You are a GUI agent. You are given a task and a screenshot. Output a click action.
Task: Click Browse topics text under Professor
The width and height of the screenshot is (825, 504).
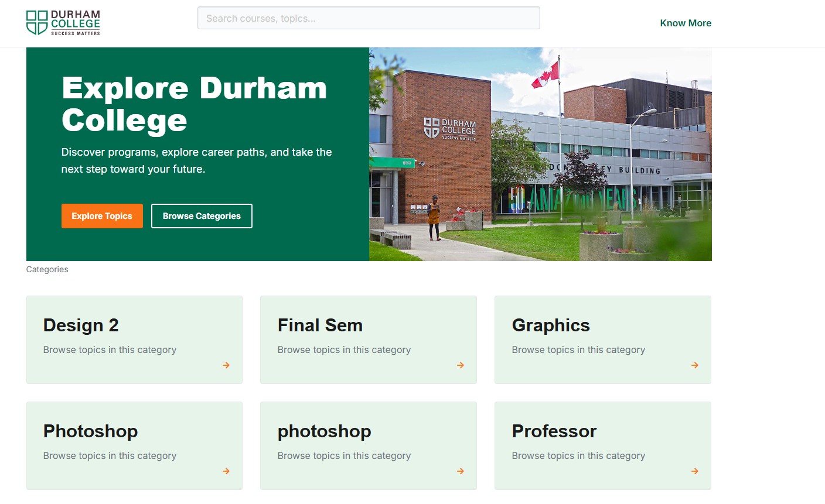tap(578, 456)
